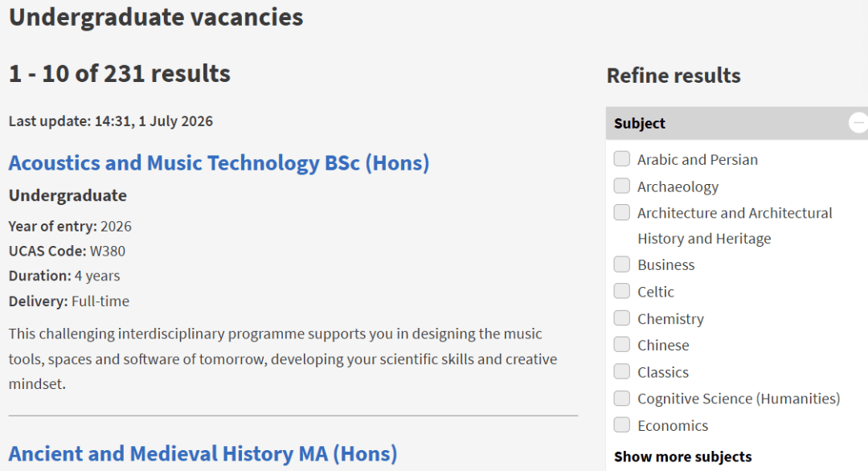Click the Archaeology filter label

click(x=678, y=187)
